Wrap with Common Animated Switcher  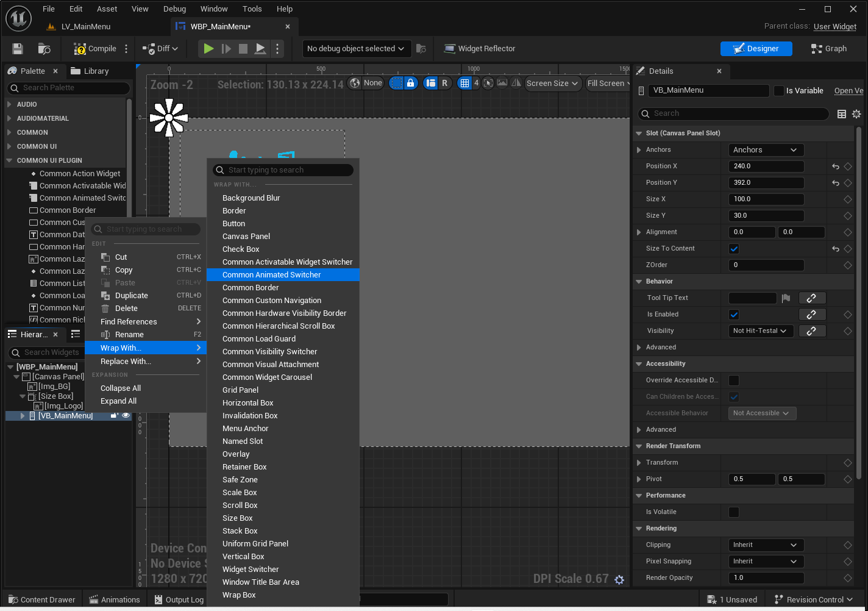[x=283, y=275]
